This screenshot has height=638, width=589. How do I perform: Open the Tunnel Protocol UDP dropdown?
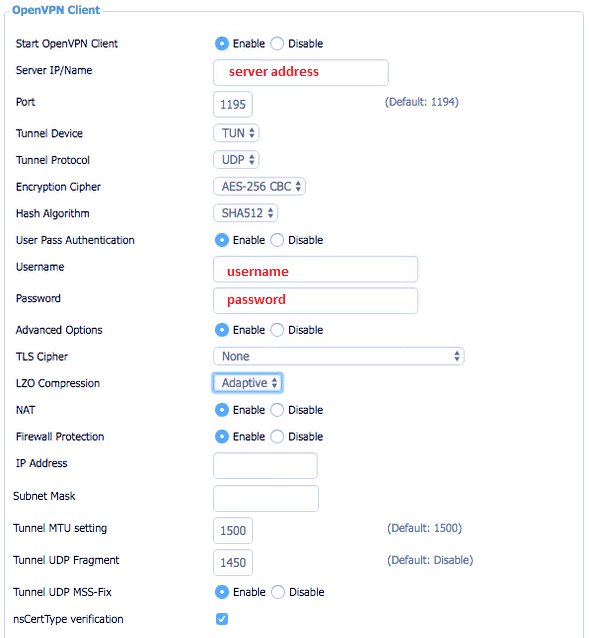(236, 160)
